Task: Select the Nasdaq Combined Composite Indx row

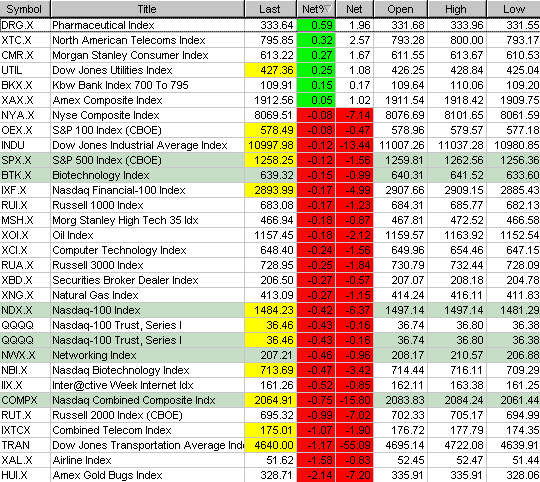Action: (x=270, y=400)
